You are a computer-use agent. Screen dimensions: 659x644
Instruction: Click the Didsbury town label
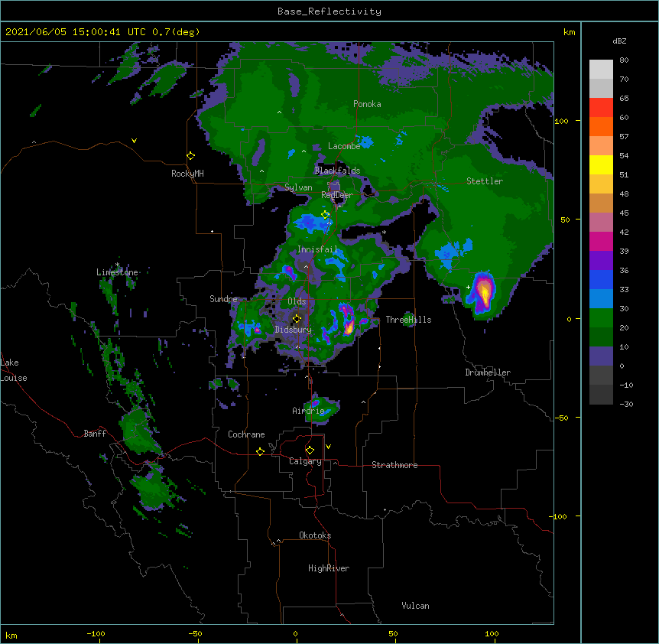[x=294, y=330]
